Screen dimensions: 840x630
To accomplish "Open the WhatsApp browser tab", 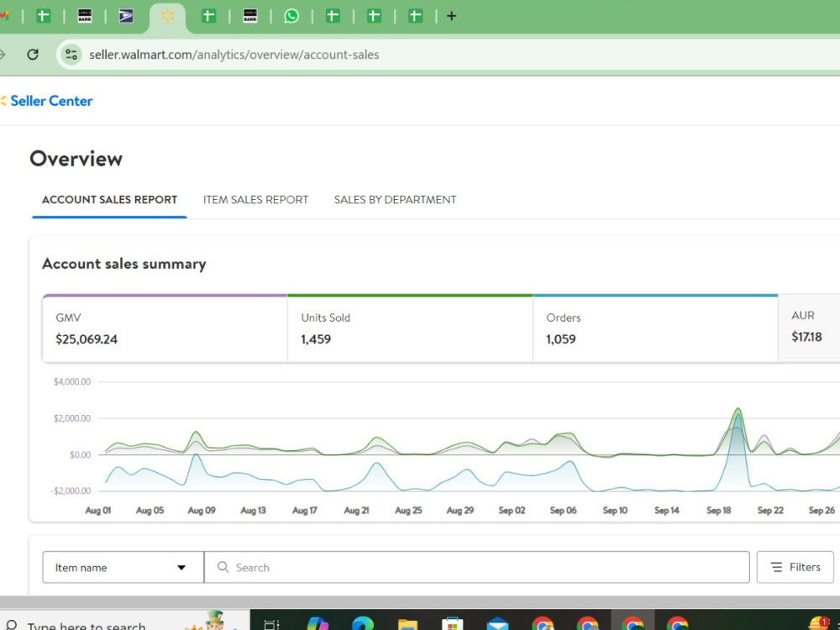I will coord(291,16).
